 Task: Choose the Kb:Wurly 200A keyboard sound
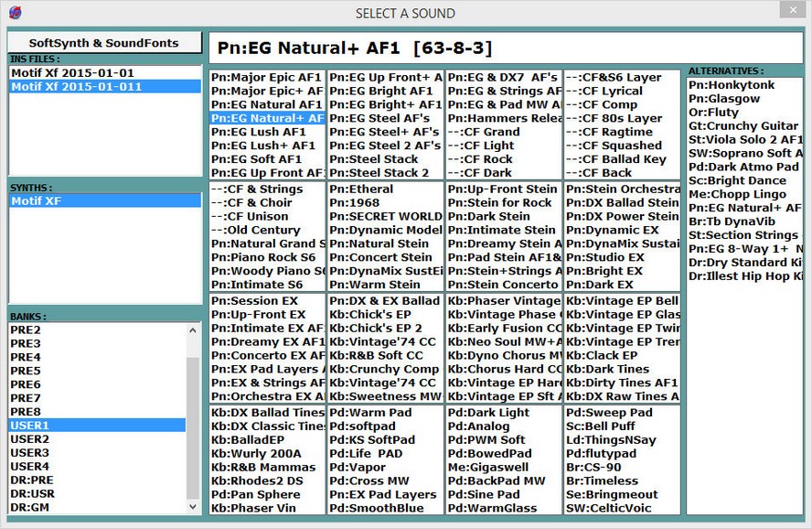point(256,454)
